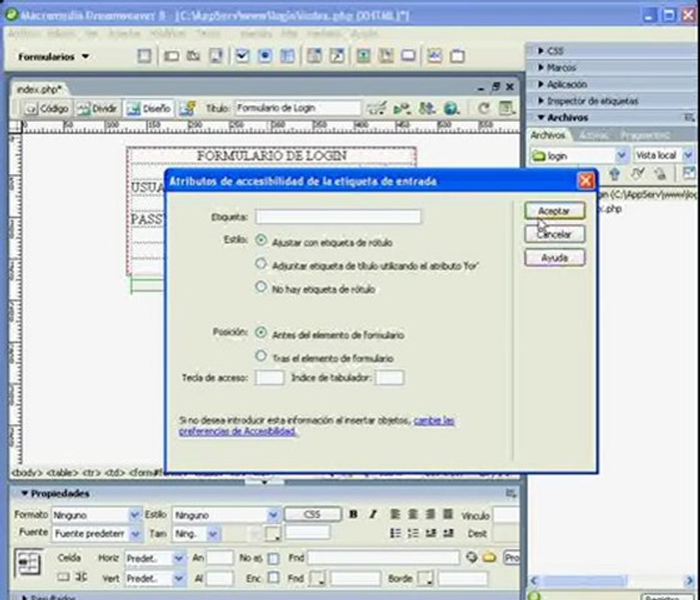
Task: Insert a Checkbox form element
Action: pos(242,57)
